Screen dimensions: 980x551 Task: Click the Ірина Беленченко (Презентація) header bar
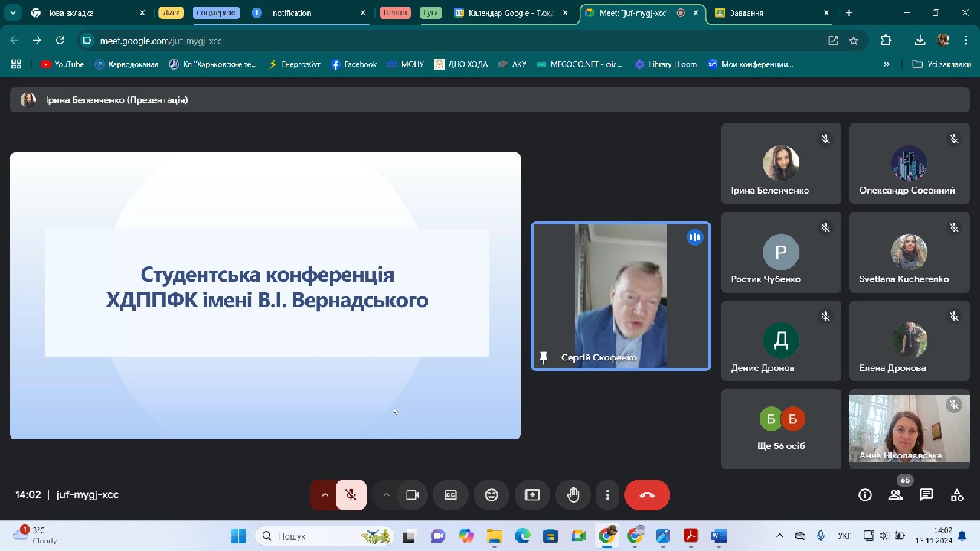click(490, 100)
